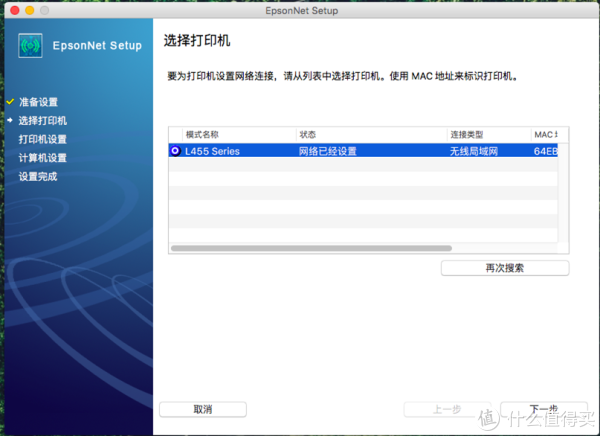600x436 pixels.
Task: Click the 下一步 next step button
Action: click(544, 409)
